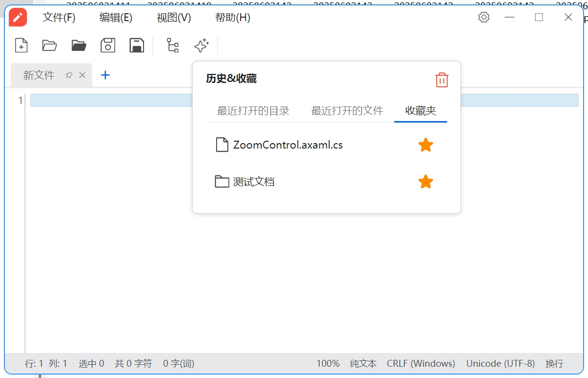
Task: Open settings with the gear icon
Action: (x=484, y=18)
